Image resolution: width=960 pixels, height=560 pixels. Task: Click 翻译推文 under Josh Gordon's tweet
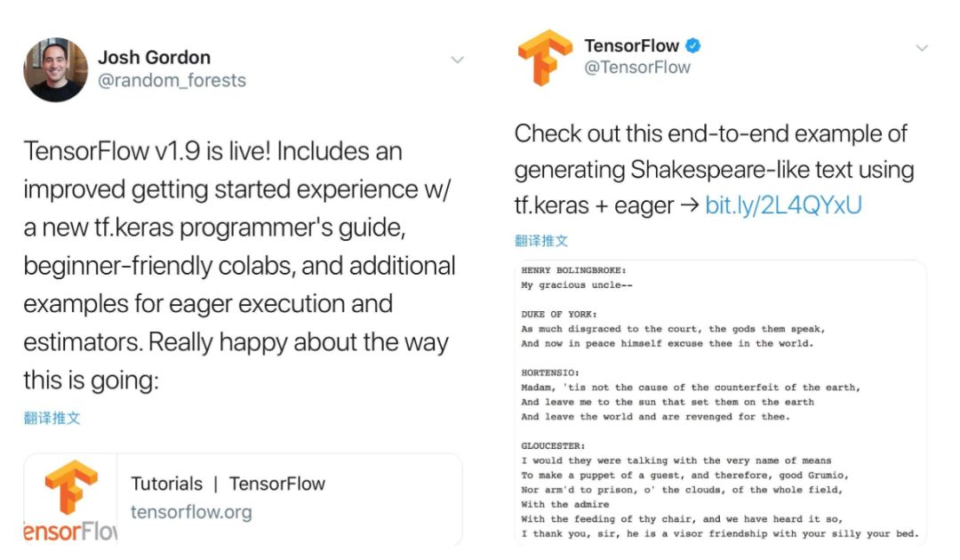[52, 419]
